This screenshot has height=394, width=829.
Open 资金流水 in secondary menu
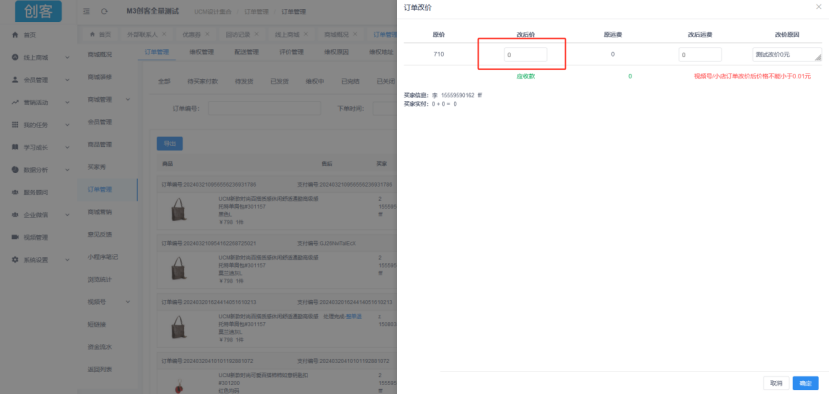pos(99,346)
